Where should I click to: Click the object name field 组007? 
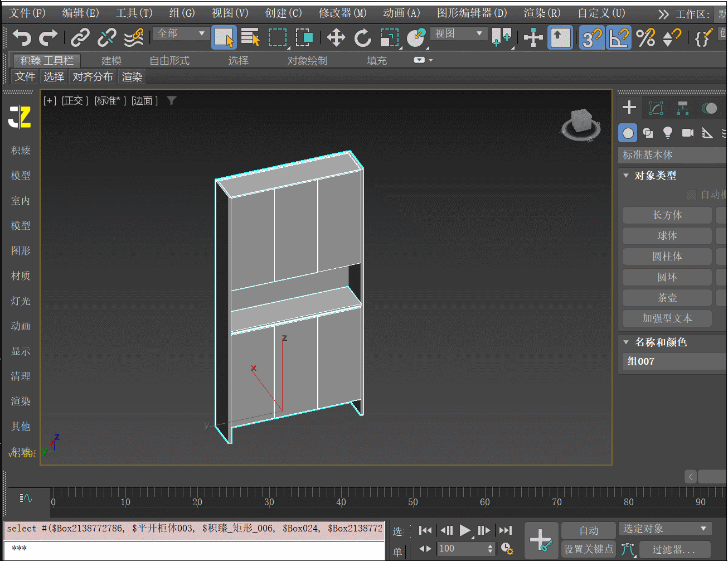tap(674, 361)
